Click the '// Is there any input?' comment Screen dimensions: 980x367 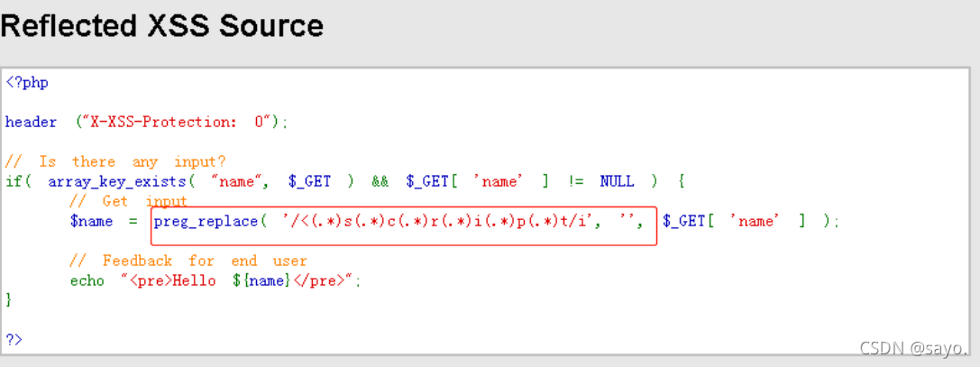[x=115, y=162]
